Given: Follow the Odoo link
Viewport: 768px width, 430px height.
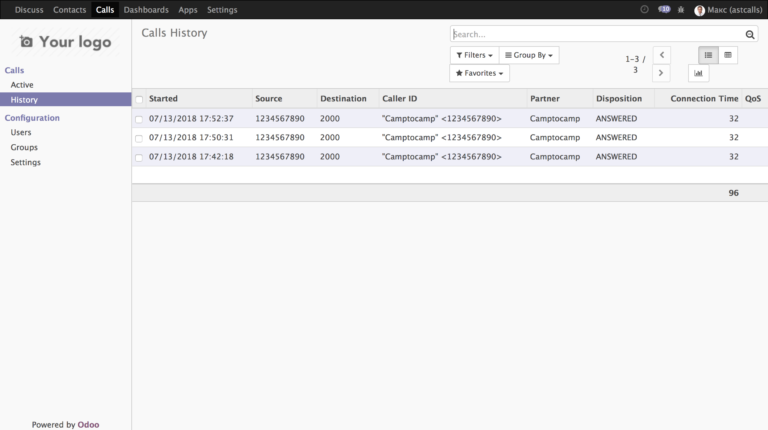Looking at the screenshot, I should tap(88, 425).
